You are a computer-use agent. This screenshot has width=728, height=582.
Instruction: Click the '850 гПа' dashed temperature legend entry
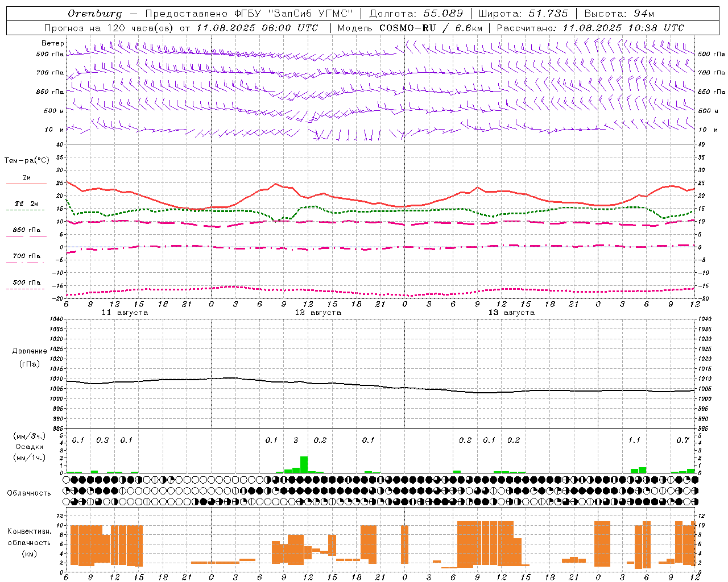coord(26,232)
